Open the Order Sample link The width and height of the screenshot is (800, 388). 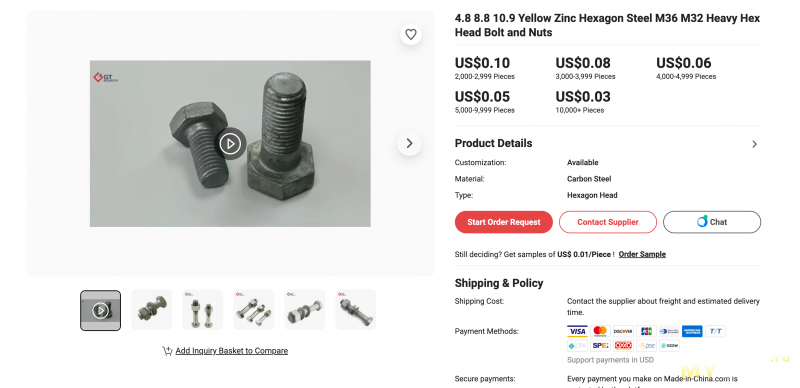642,254
